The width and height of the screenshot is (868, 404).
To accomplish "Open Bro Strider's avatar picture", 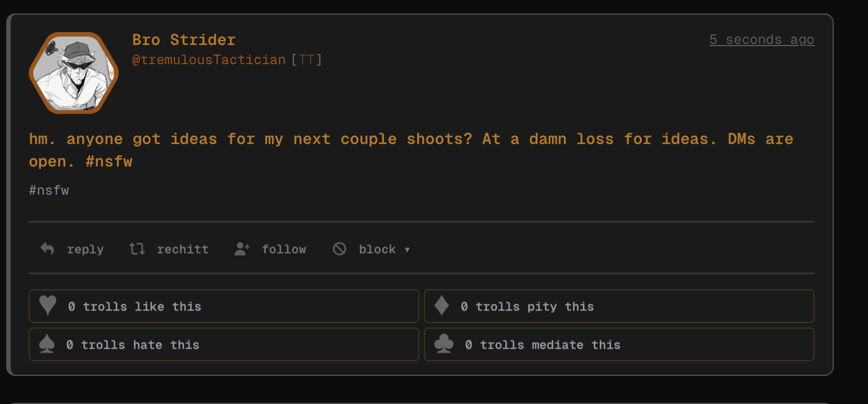I will point(73,73).
